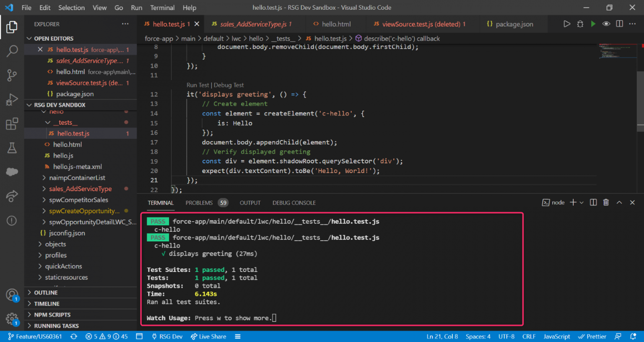
Task: Run the file with the green play button
Action: click(x=593, y=24)
